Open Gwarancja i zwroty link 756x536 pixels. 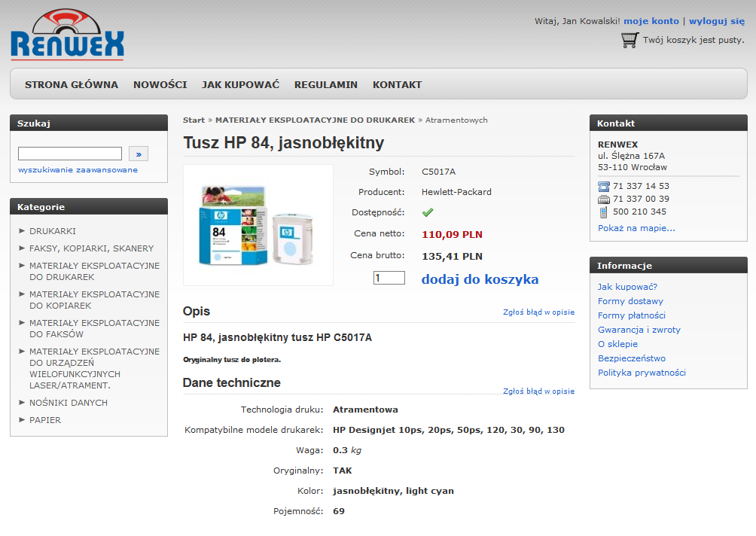pos(639,330)
